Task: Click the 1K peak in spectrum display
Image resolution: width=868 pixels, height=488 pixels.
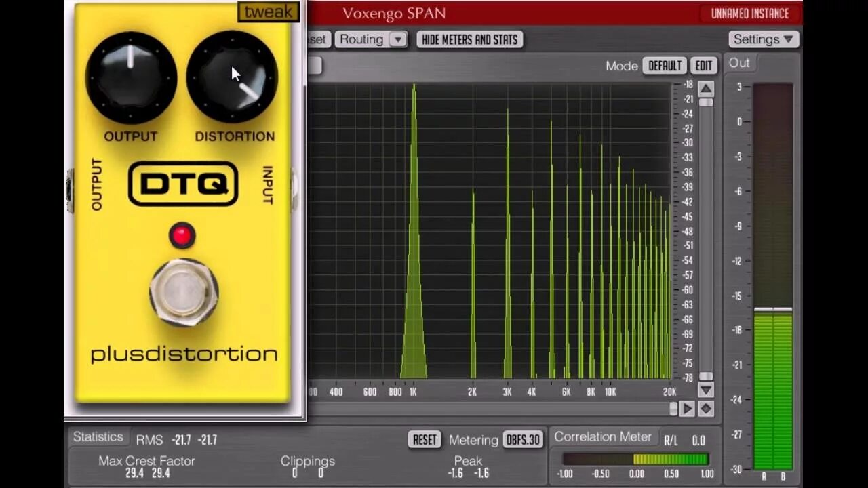Action: coord(414,230)
